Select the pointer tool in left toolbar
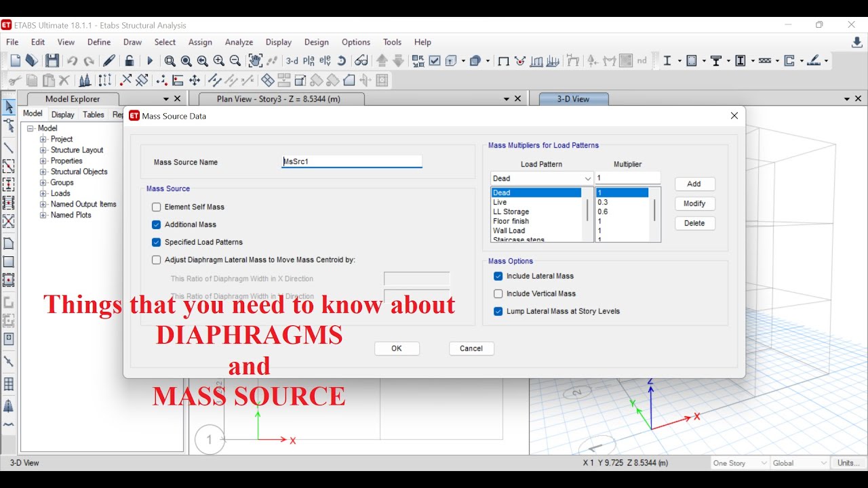 point(9,107)
